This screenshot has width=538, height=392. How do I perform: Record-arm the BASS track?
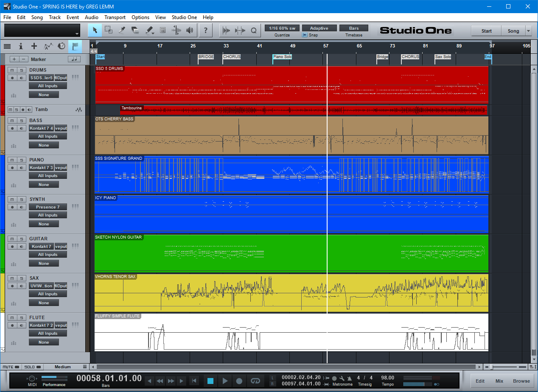pos(13,128)
